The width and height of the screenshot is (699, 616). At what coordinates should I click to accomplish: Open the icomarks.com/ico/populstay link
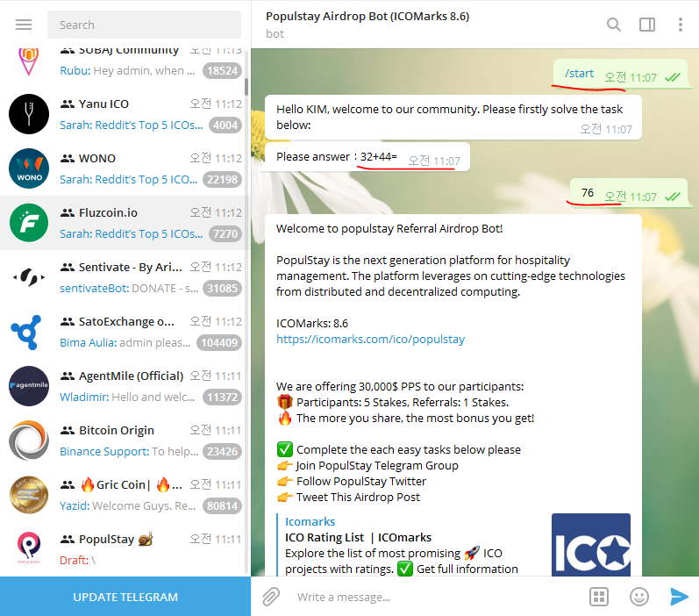pos(370,339)
